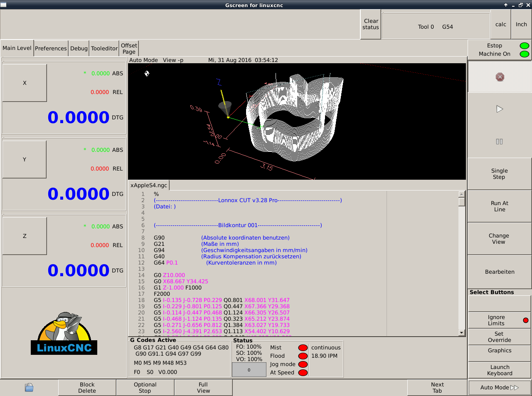Click the Flood red status LED
Screen dimensions: 532x396
coord(303,356)
